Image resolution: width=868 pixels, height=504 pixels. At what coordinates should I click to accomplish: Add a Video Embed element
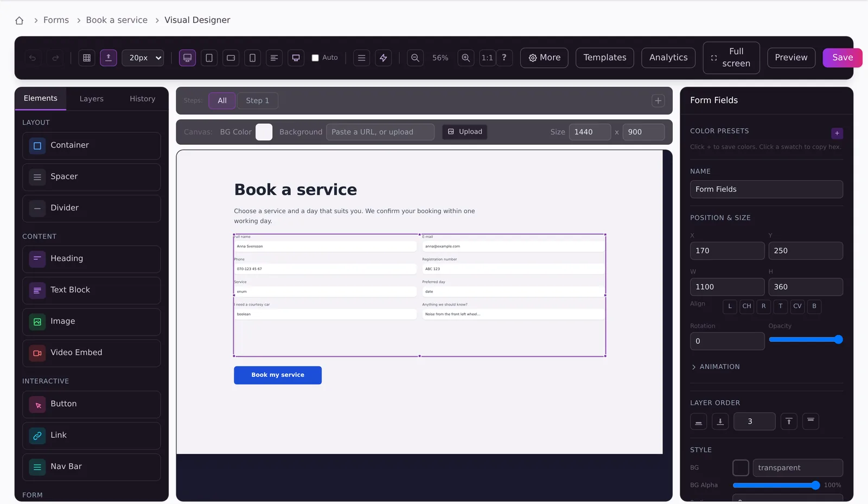tap(92, 353)
